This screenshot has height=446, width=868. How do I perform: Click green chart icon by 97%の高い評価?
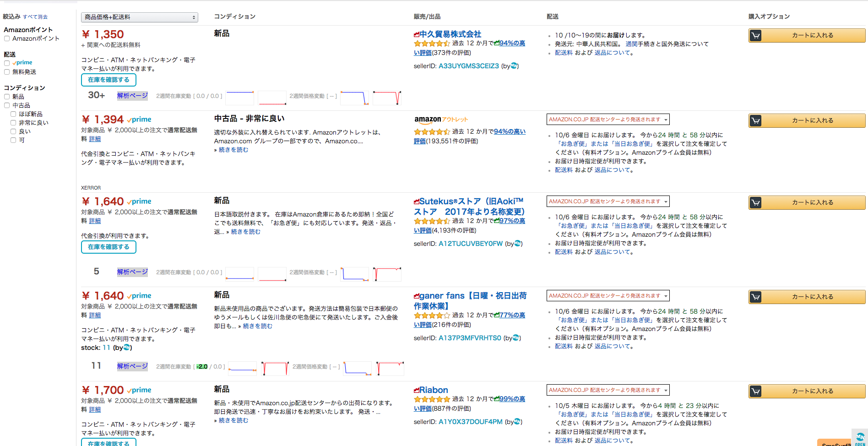point(497,220)
